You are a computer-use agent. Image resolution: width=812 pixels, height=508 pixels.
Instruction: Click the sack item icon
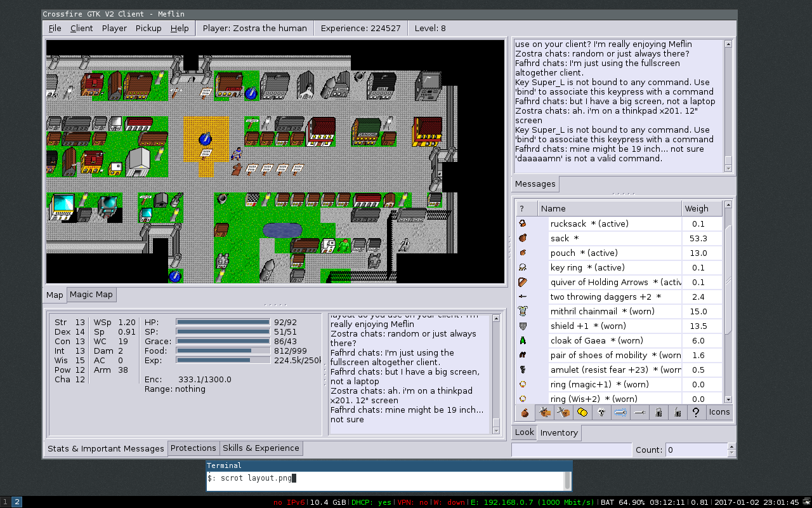click(x=523, y=238)
